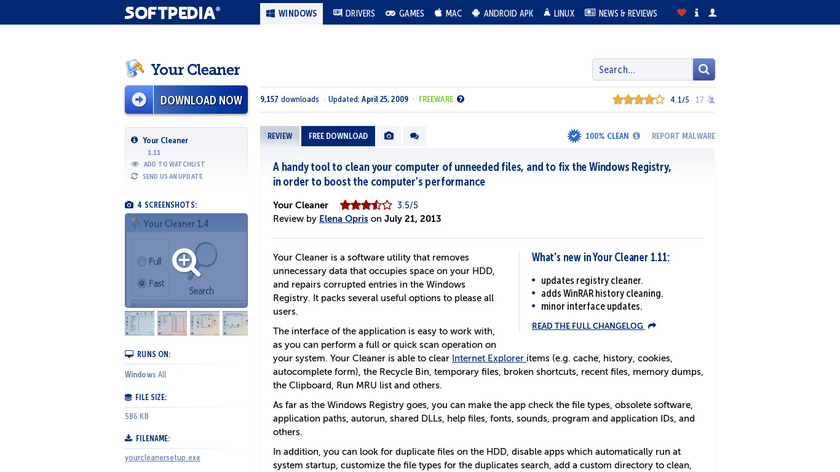Click Add to Watchlist link
Viewport: 840px width, 472px height.
coord(174,164)
